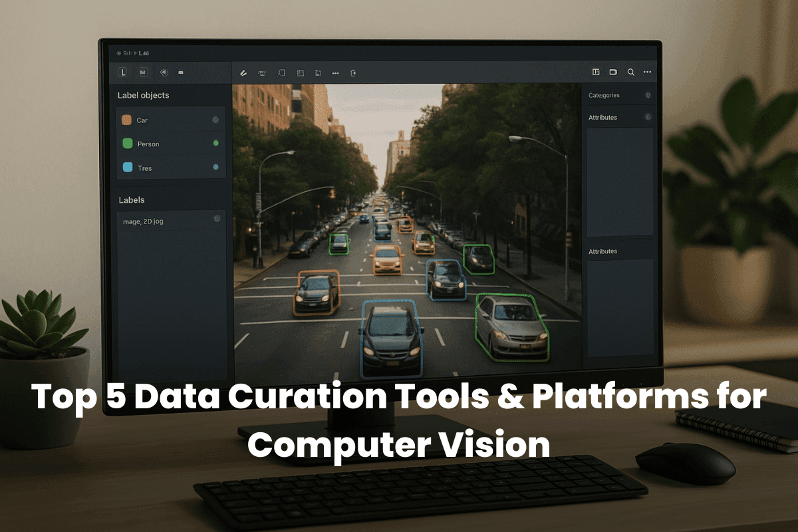The width and height of the screenshot is (798, 532).
Task: Select the silver car with green outline
Action: coord(511,327)
